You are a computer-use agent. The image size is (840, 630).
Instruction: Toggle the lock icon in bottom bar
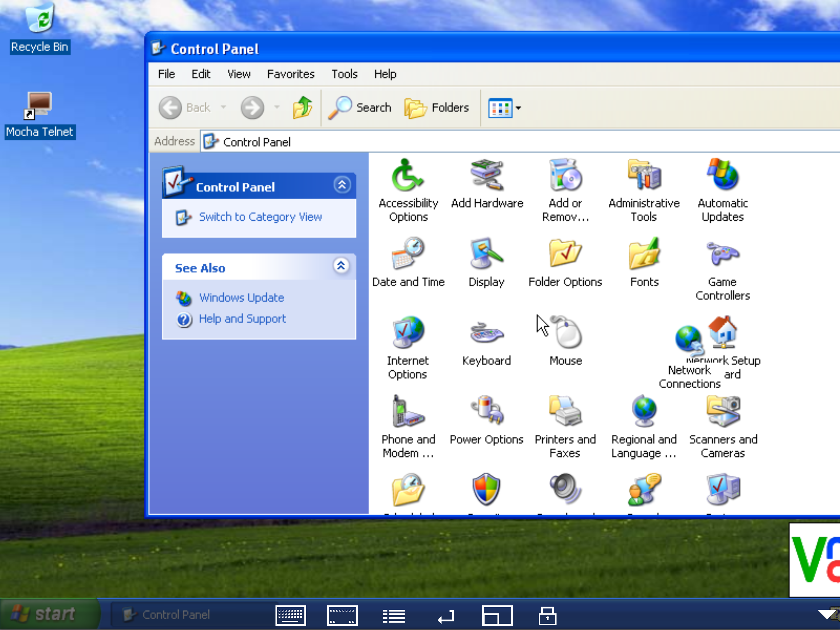tap(547, 615)
